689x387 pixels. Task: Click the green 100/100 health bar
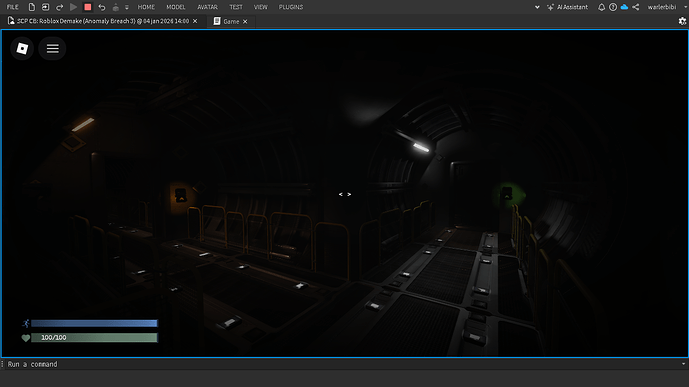pos(94,337)
